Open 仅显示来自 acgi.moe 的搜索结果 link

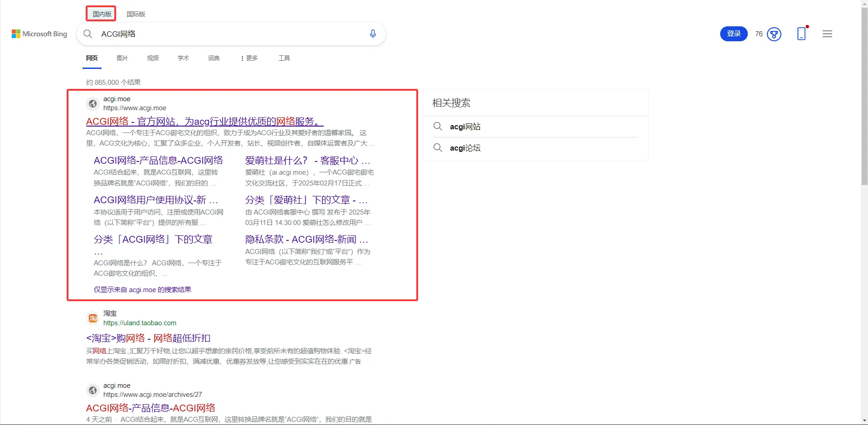pyautogui.click(x=142, y=290)
